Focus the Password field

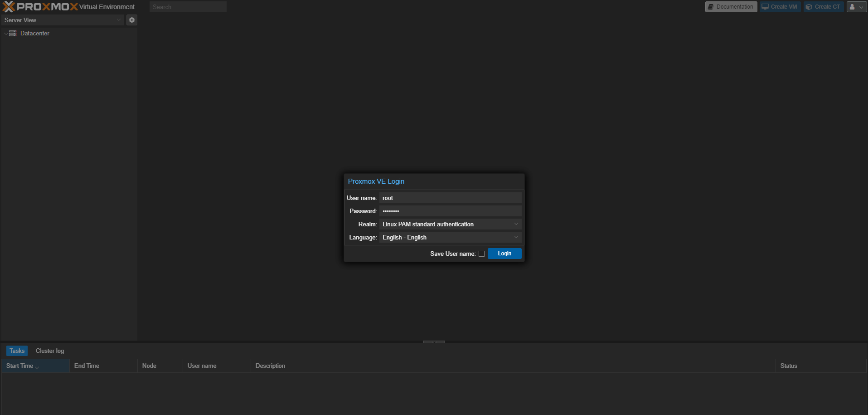pos(451,211)
